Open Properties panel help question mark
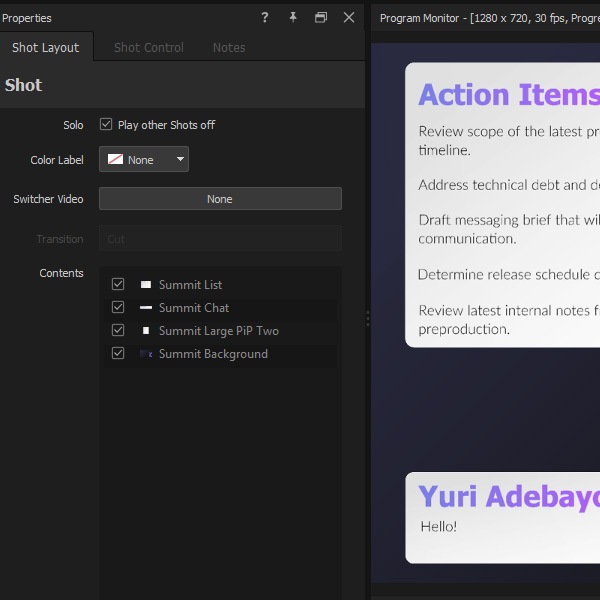This screenshot has width=600, height=600. tap(264, 17)
